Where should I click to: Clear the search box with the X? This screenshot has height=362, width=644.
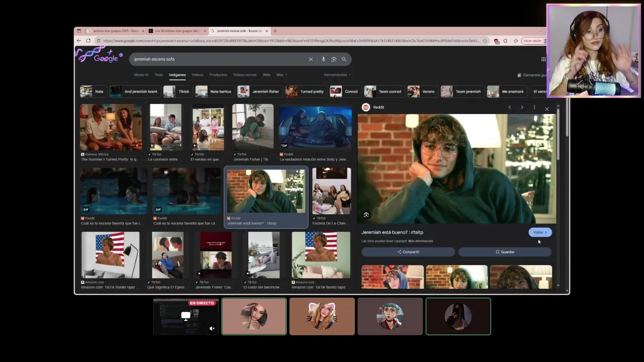310,59
